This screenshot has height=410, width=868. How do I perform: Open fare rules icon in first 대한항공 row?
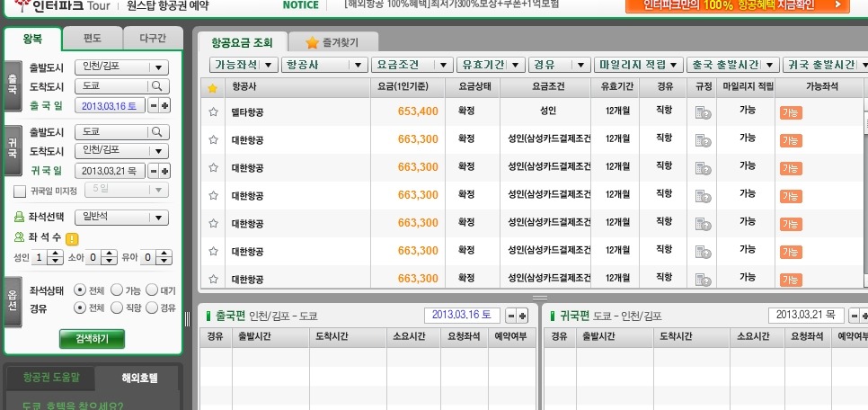(x=703, y=141)
